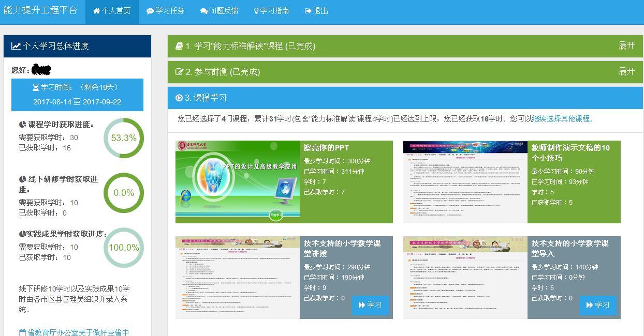
Task: Click the lightbulb icon beside 学习指南
Action: point(256,11)
